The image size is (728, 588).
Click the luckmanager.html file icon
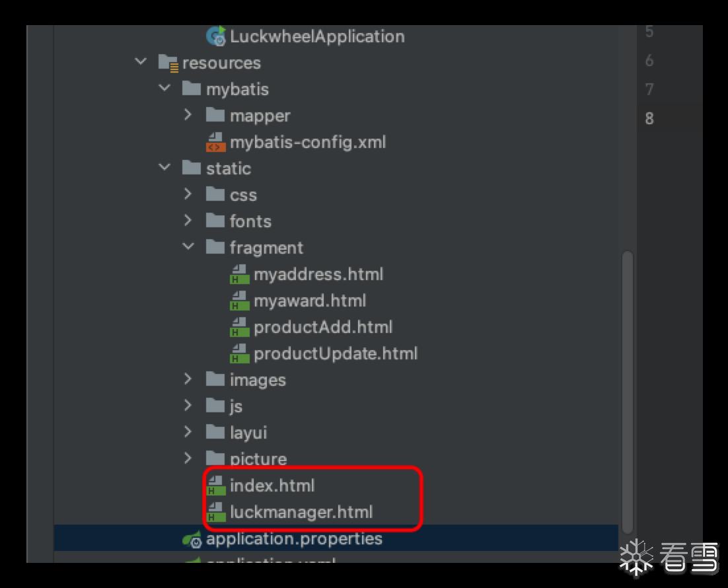pyautogui.click(x=216, y=512)
